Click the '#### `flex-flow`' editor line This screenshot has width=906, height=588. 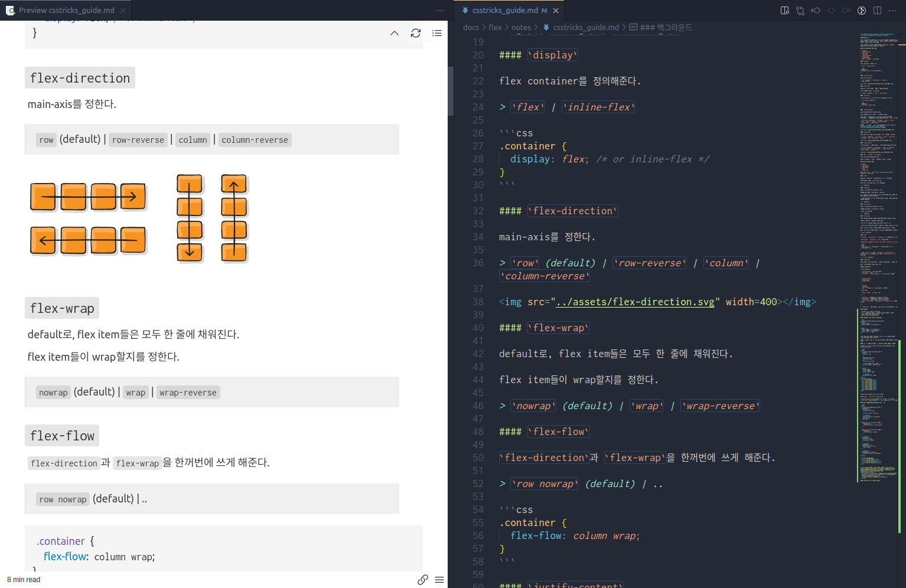click(x=544, y=432)
